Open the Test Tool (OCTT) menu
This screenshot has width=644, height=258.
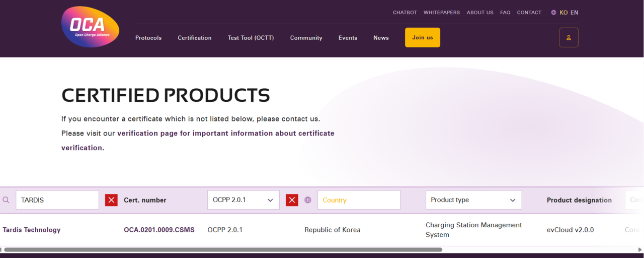coord(251,38)
